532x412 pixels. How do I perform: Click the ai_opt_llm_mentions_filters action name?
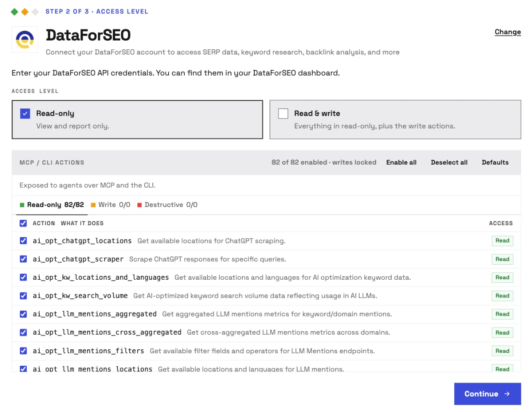89,351
